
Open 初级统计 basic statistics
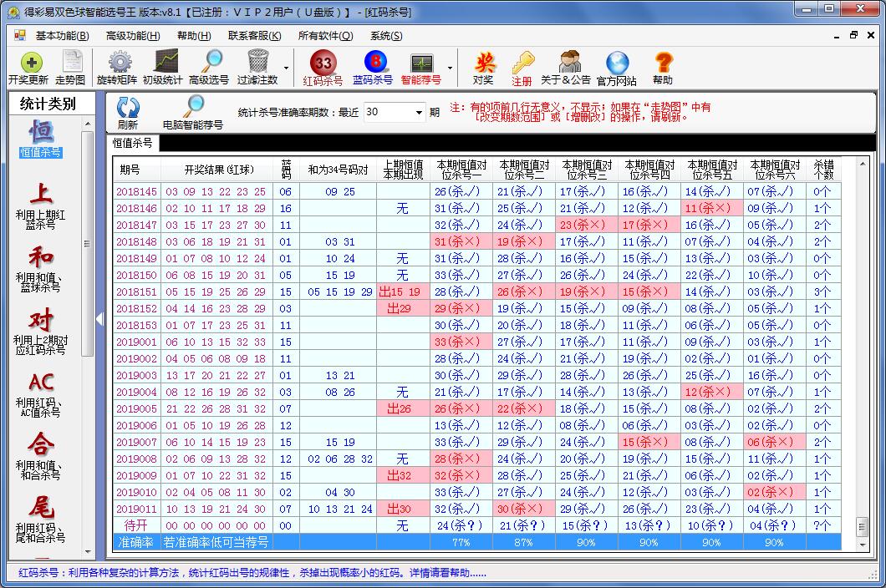[x=165, y=67]
